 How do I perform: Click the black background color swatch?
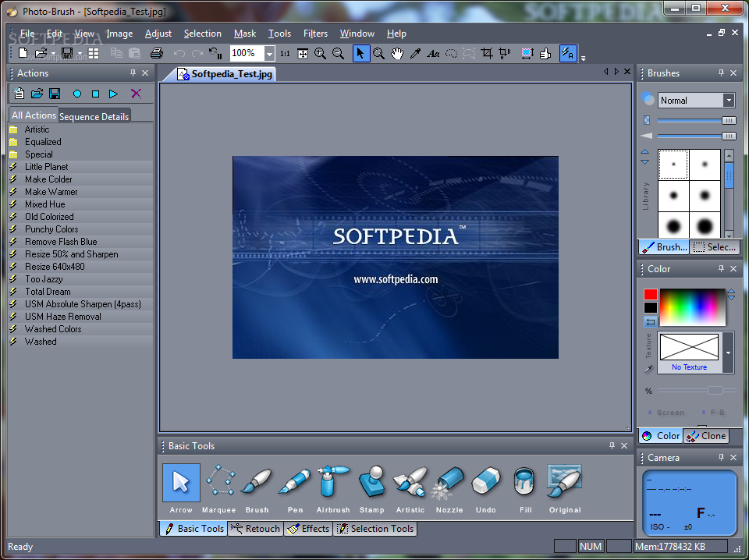[650, 308]
